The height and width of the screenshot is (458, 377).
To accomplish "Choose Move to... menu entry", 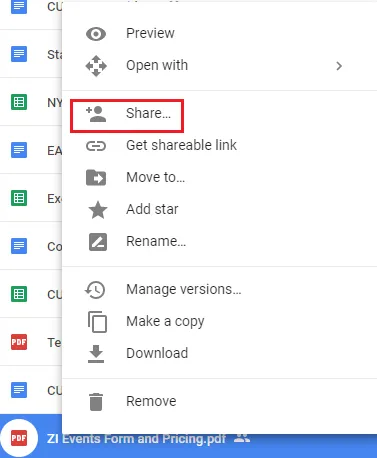I will point(220,177).
